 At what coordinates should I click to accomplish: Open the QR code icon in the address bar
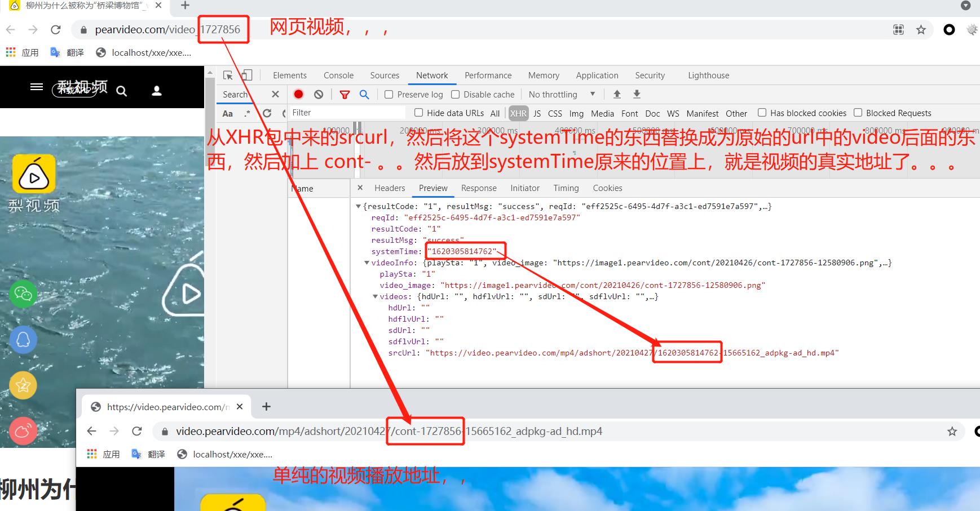tap(899, 30)
